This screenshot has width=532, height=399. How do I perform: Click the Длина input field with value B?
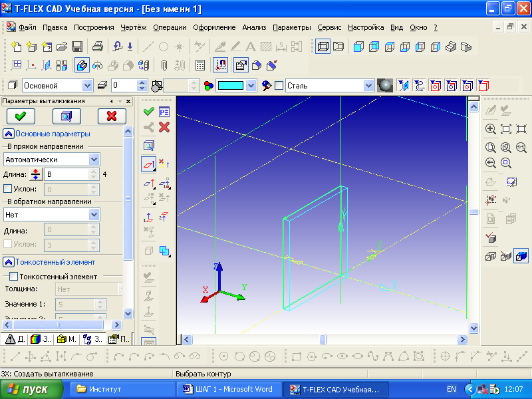(67, 174)
